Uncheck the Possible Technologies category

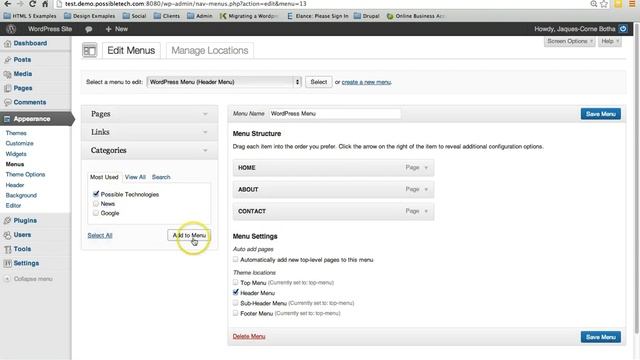click(96, 194)
